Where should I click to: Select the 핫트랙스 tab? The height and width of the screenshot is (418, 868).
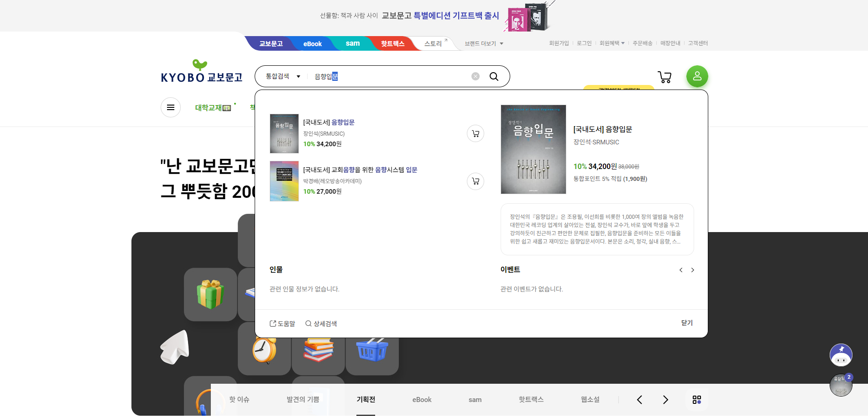[x=393, y=43]
